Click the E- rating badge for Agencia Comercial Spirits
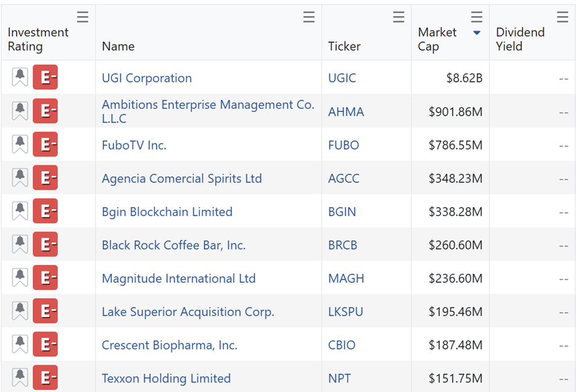Screen dimensions: 576x392 pyautogui.click(x=45, y=178)
